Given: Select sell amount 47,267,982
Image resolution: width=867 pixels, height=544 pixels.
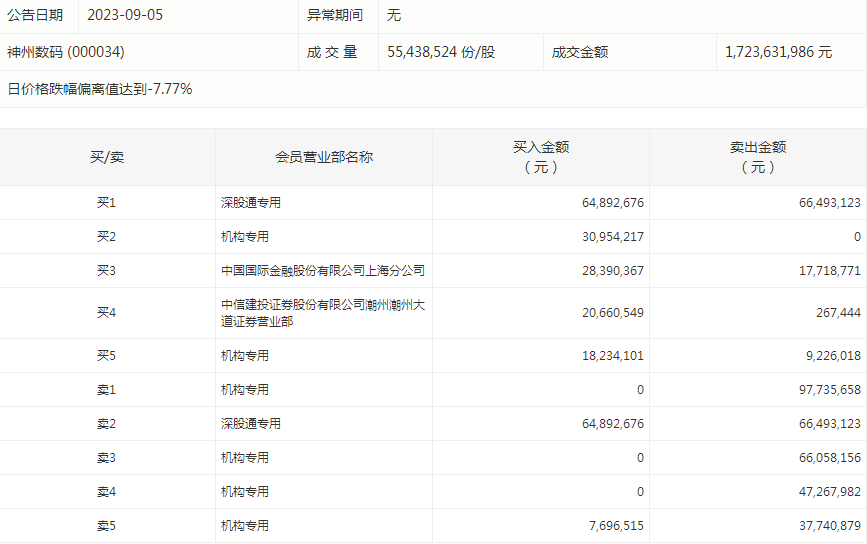Looking at the screenshot, I should pyautogui.click(x=829, y=492).
